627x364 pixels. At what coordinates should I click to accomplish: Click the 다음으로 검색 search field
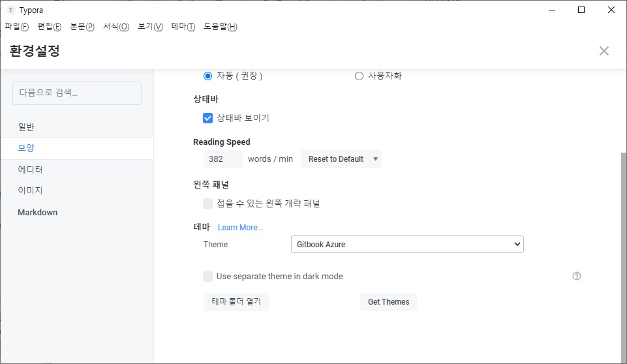tap(77, 93)
